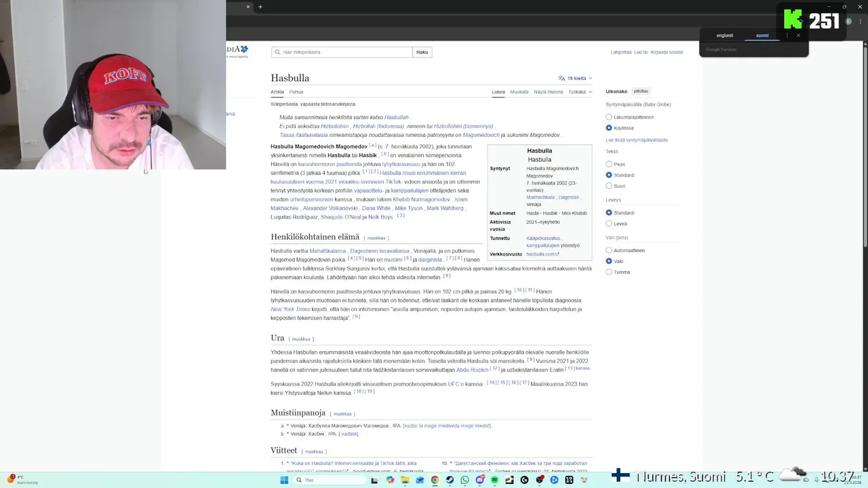The width and height of the screenshot is (868, 488).
Task: Click muokkaa next to Viitteet heading
Action: click(x=314, y=451)
